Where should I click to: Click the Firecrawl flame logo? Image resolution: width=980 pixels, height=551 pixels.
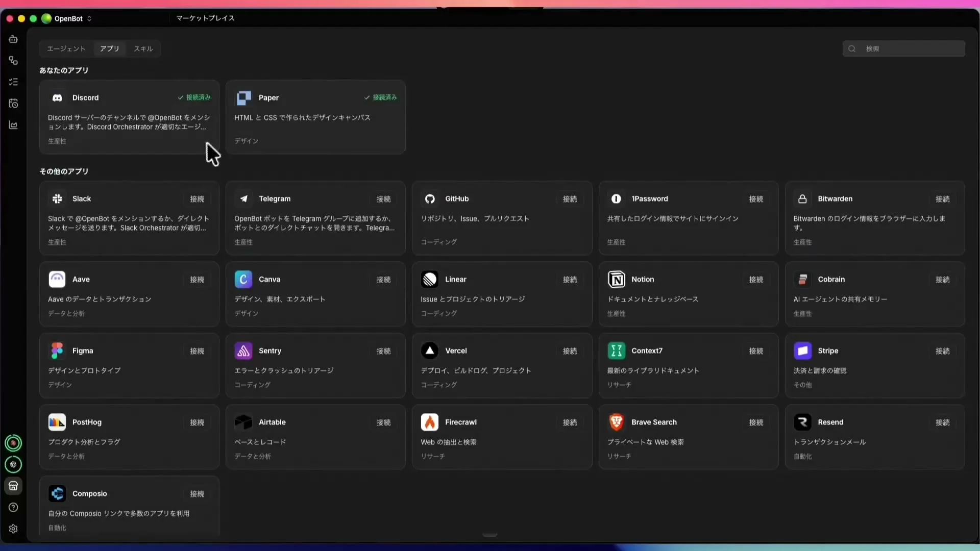pos(430,422)
